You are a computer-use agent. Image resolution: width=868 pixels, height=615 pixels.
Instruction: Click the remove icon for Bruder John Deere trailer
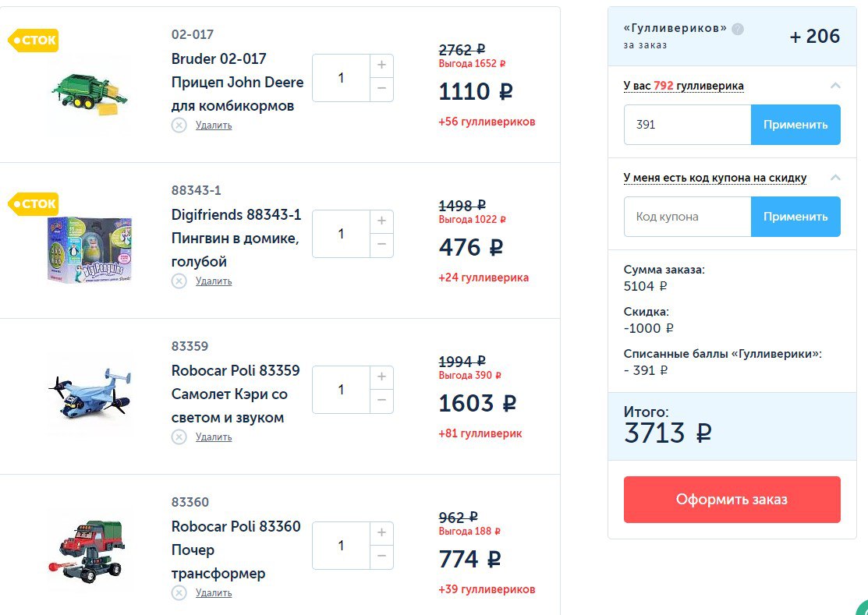tap(179, 125)
